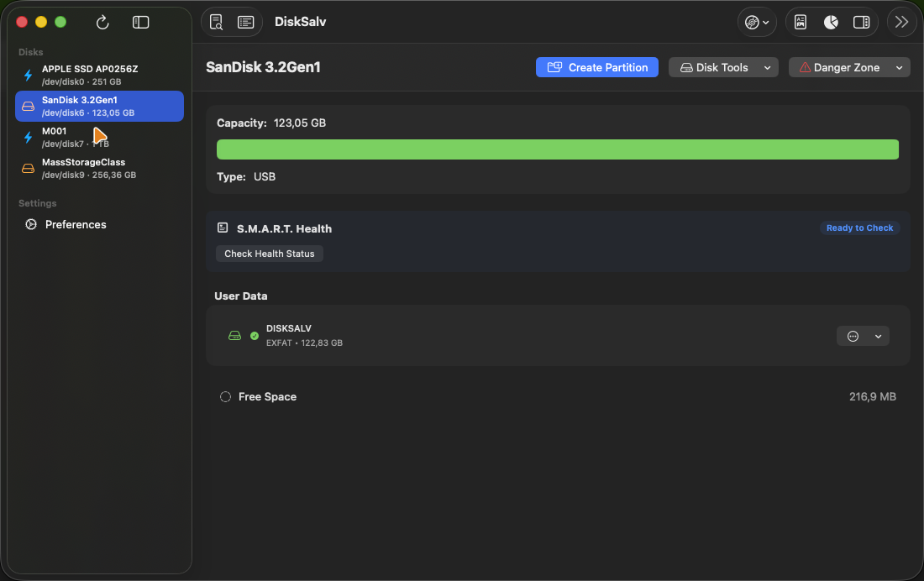Toggle the sidebar visibility icon

[x=140, y=23]
